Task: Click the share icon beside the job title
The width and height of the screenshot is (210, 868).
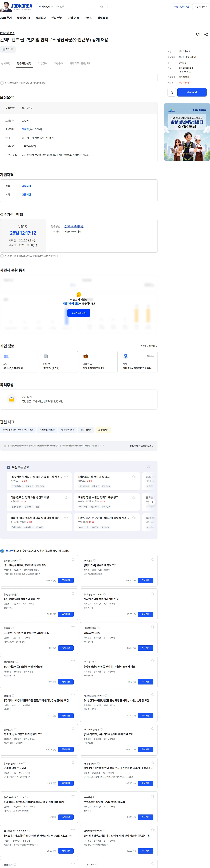Action: [206, 34]
